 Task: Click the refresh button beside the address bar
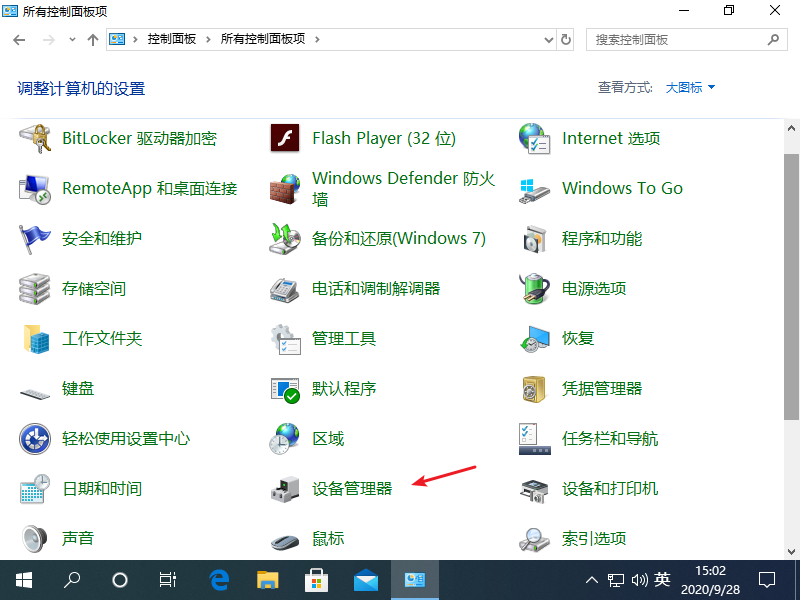point(566,39)
